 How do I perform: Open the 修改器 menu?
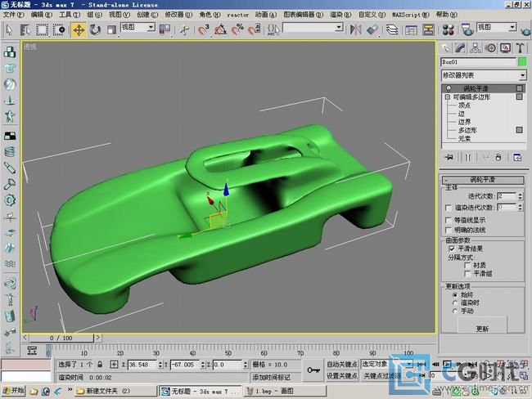[x=178, y=15]
